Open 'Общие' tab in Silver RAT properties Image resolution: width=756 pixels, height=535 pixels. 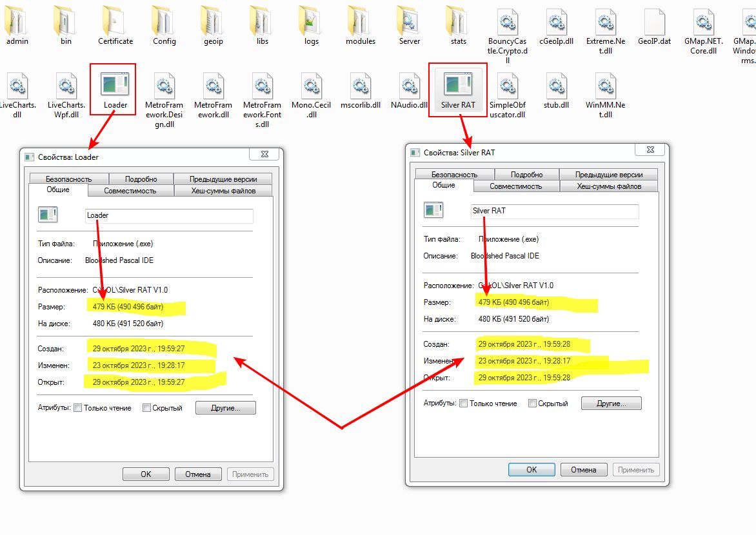pyautogui.click(x=444, y=186)
